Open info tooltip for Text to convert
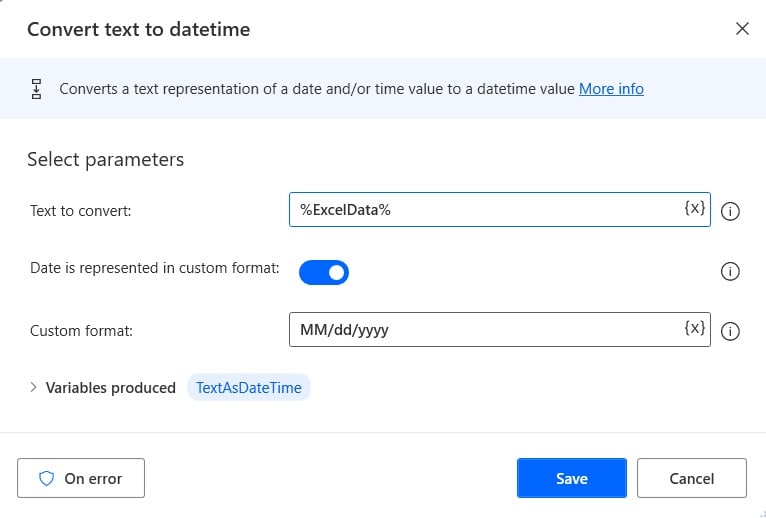The width and height of the screenshot is (766, 518). pos(730,212)
